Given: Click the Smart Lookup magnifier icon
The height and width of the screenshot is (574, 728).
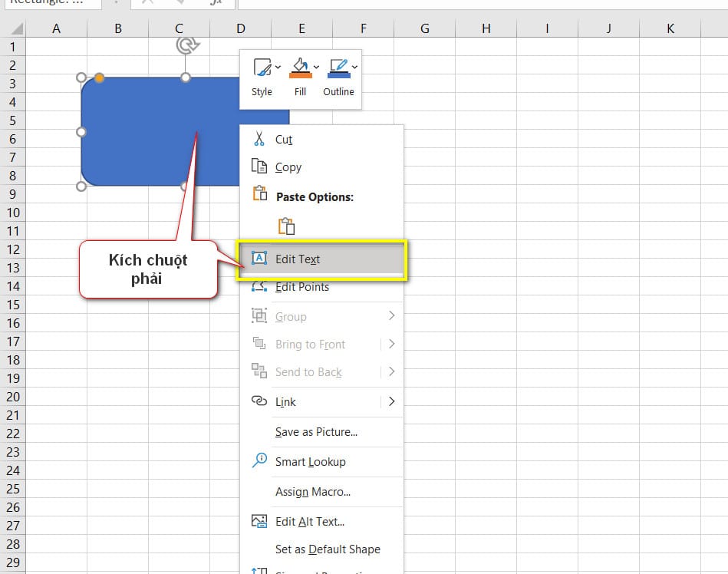Looking at the screenshot, I should 259,462.
